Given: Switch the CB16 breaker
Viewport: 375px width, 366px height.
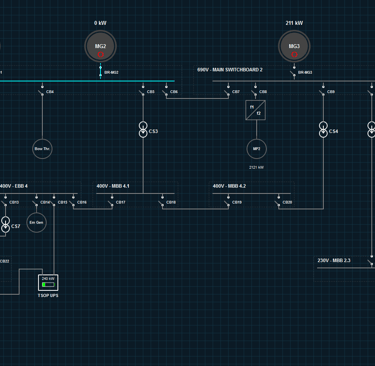Looking at the screenshot, I should coord(73,202).
